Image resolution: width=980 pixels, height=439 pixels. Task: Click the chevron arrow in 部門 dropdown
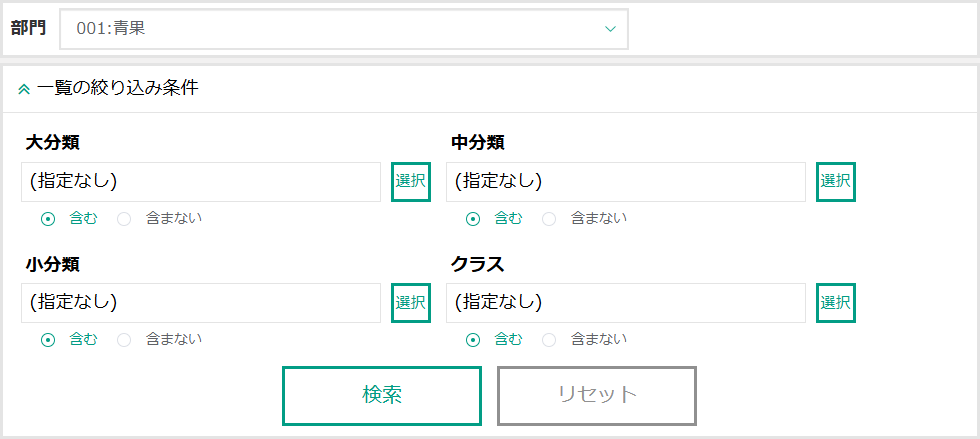pos(610,29)
